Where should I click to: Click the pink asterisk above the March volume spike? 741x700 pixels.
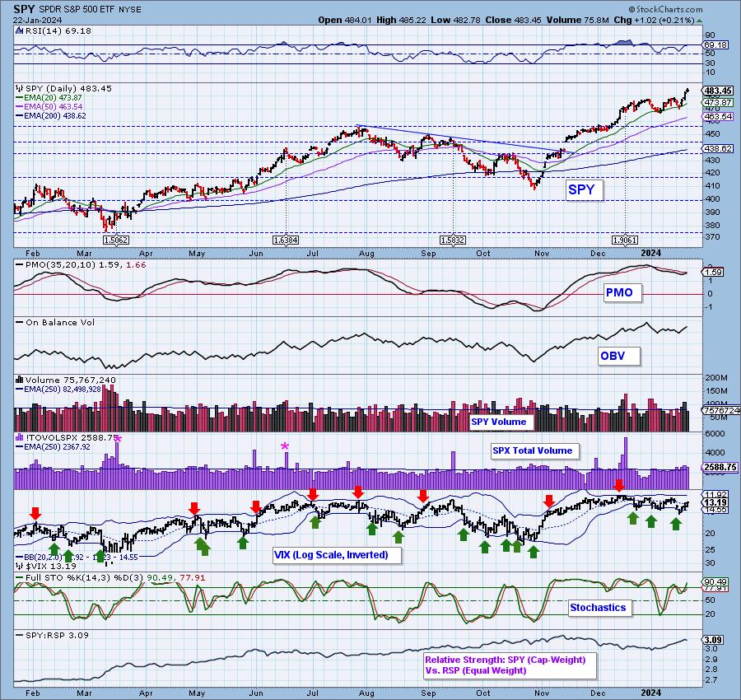coord(118,440)
